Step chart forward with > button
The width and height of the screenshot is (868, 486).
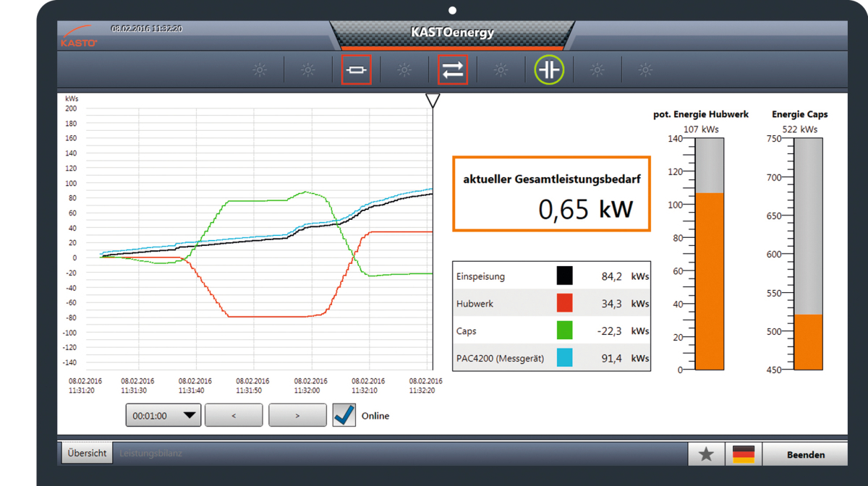[x=297, y=415]
